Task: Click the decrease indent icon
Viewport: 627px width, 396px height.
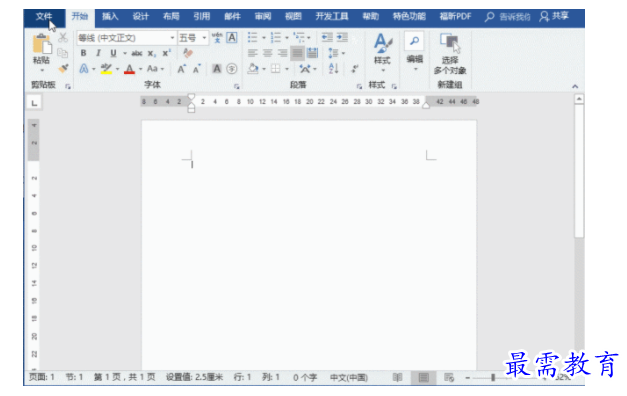Action: coord(327,38)
